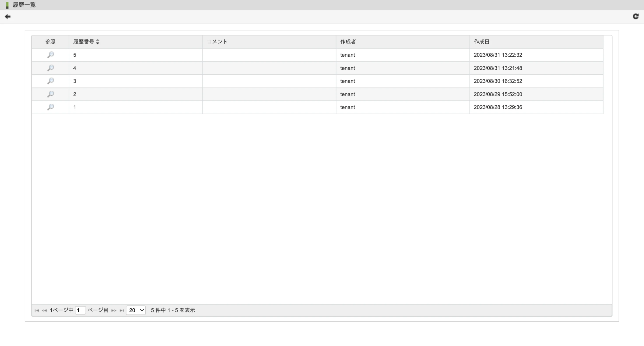Click the 履歴番号 sort arrows
The image size is (644, 346).
(x=98, y=42)
